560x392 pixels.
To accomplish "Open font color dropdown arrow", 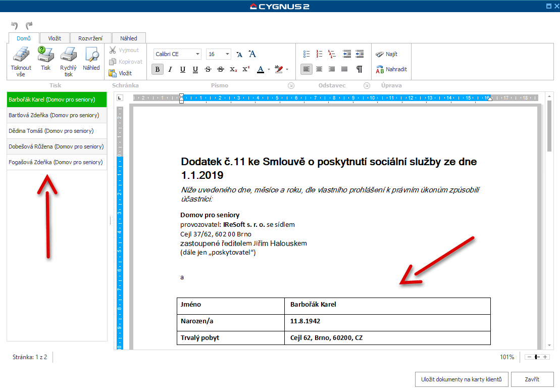I will pos(269,69).
